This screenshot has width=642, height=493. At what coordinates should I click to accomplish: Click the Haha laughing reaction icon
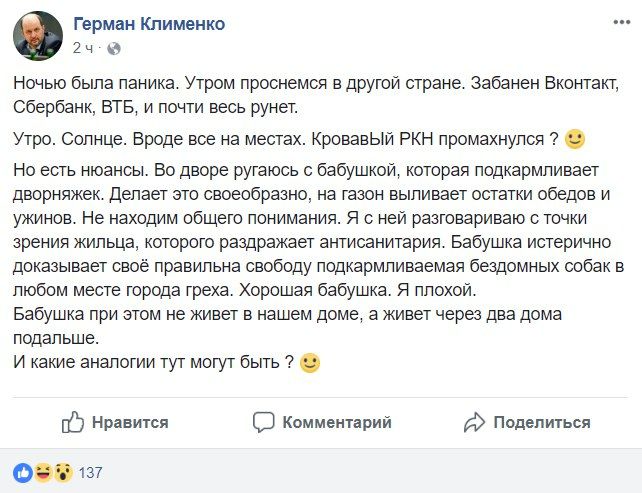(43, 473)
